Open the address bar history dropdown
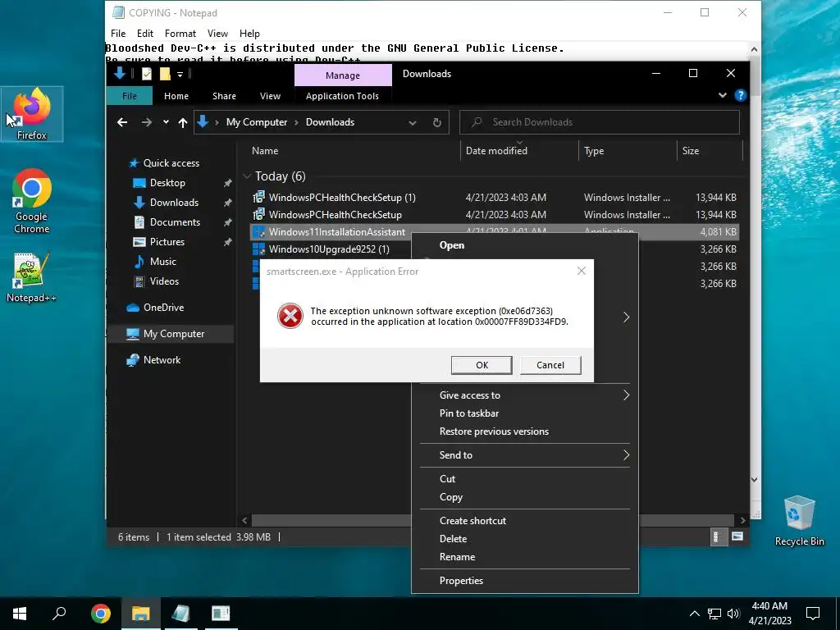Viewport: 840px width, 630px height. point(413,123)
